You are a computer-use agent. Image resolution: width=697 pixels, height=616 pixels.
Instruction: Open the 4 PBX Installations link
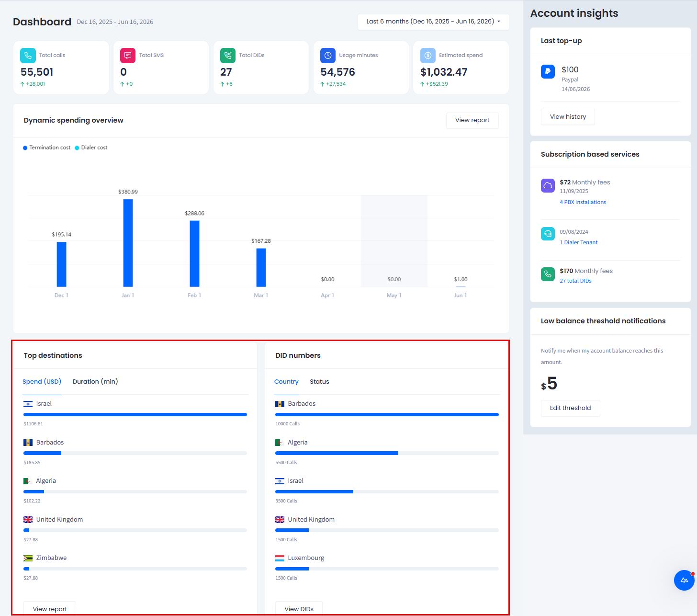[583, 202]
